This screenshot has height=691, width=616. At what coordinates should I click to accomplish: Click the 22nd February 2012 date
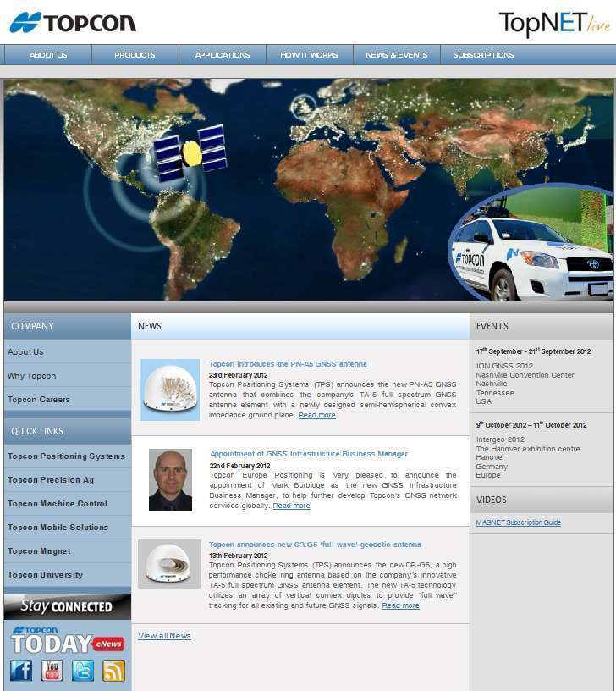(239, 466)
